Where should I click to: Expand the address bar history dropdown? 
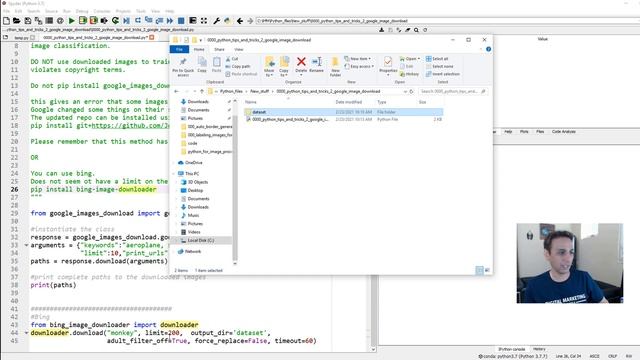405,91
